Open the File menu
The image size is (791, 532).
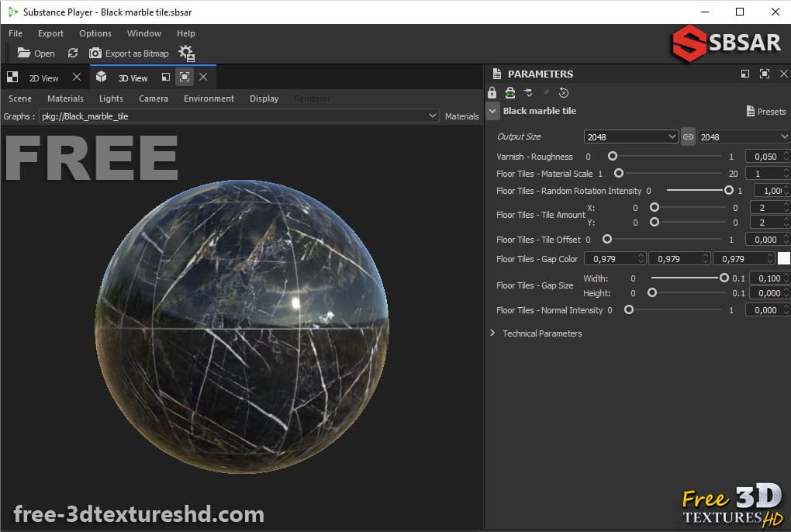point(16,33)
